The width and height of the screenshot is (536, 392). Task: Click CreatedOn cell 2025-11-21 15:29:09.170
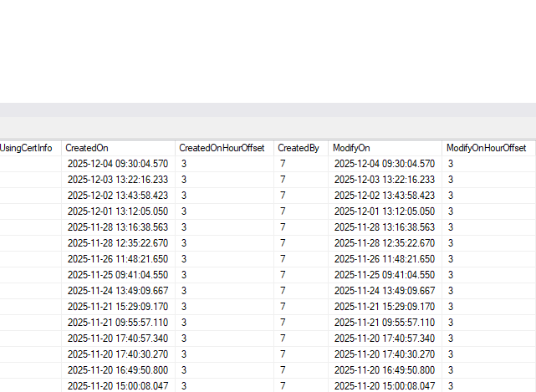click(x=118, y=307)
